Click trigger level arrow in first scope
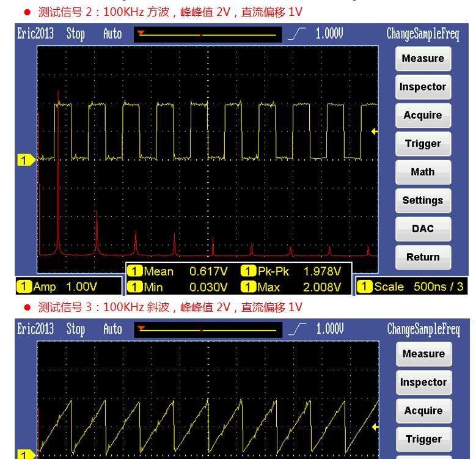Viewport: 476px width, 459px height. pyautogui.click(x=375, y=131)
